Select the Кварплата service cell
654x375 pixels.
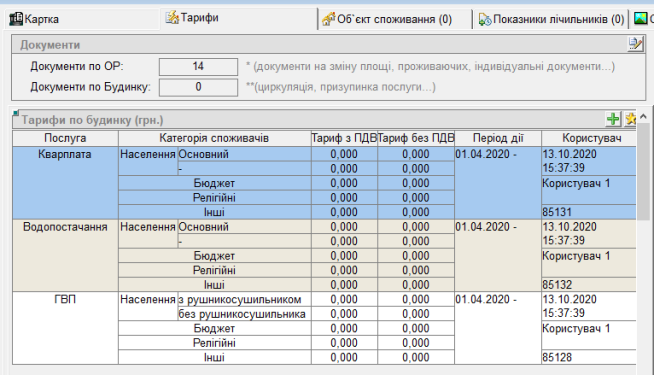[x=65, y=183]
